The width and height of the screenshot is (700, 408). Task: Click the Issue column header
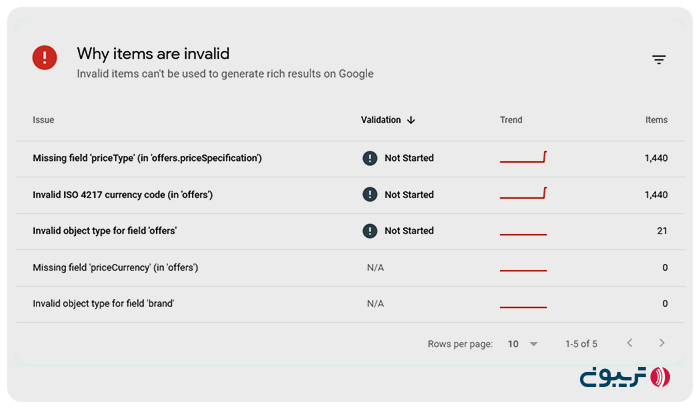click(x=43, y=120)
